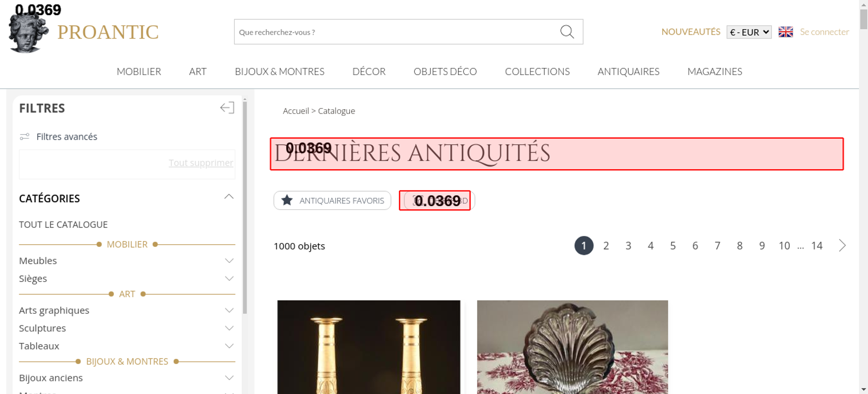Open the currency EUR dropdown
The height and width of the screenshot is (394, 868).
click(x=749, y=32)
